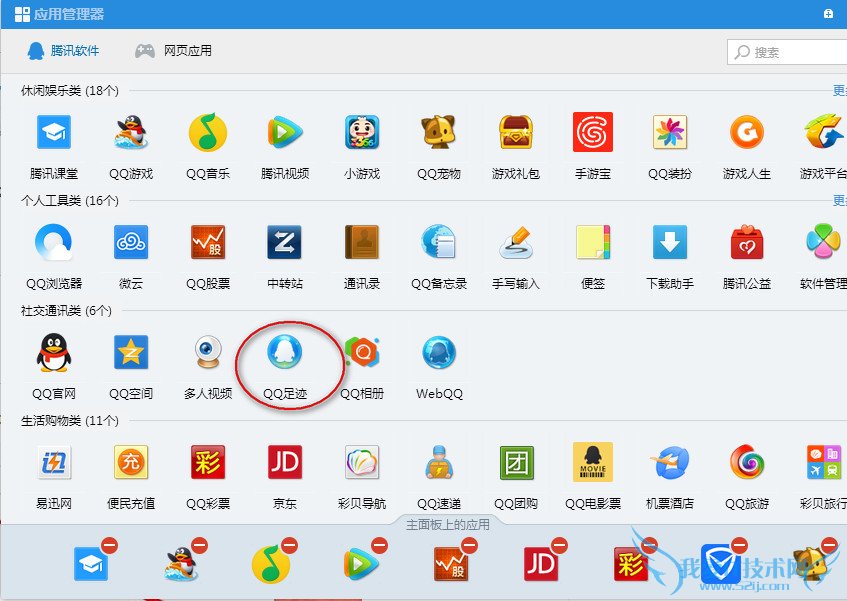
Task: Open QQ旅游
Action: [747, 463]
